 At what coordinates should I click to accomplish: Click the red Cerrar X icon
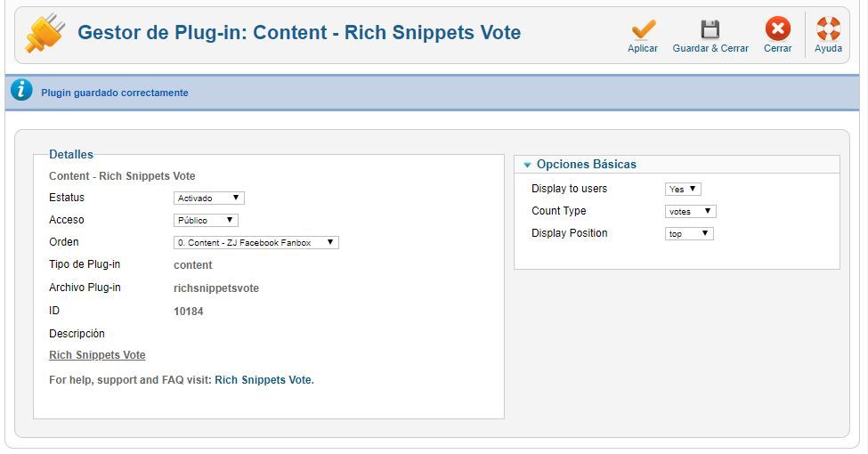pos(778,28)
